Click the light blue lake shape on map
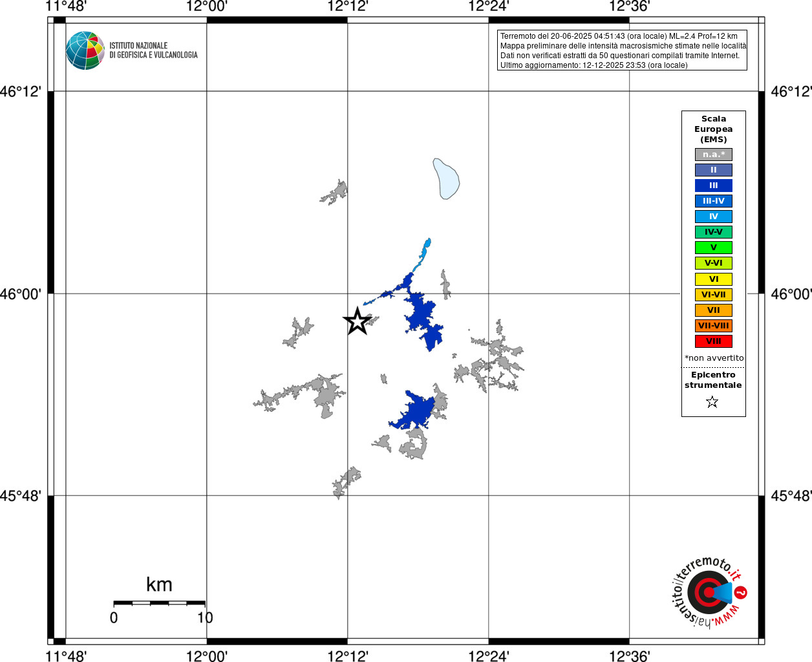The image size is (812, 662). (446, 179)
